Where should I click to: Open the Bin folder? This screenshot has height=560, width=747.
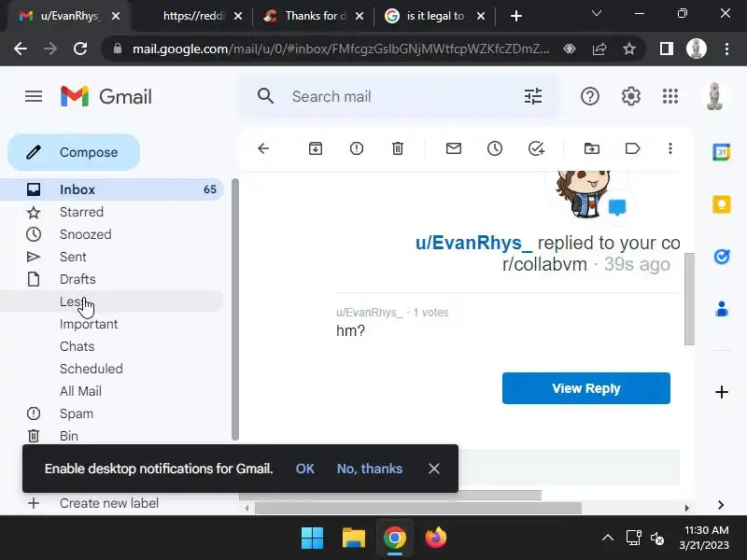[111, 436]
